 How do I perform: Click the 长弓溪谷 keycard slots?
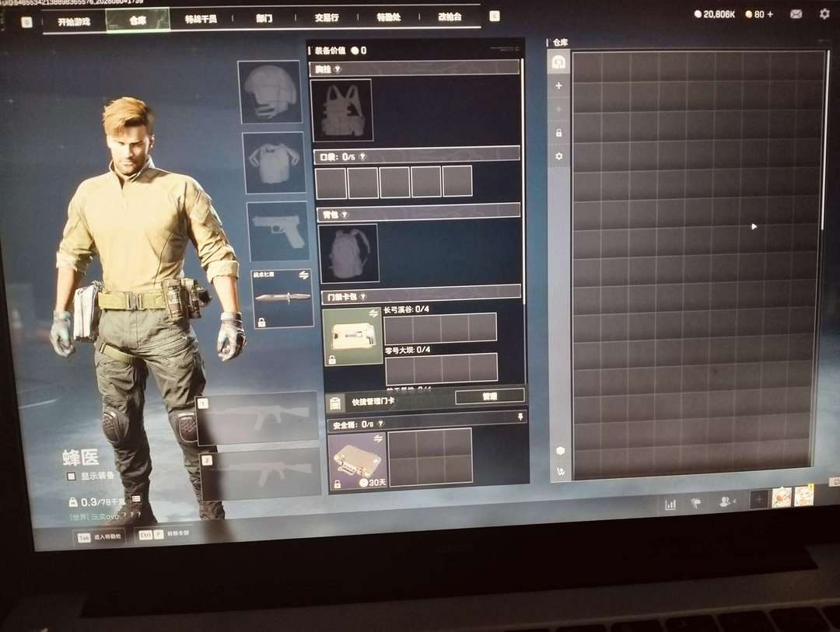440,328
